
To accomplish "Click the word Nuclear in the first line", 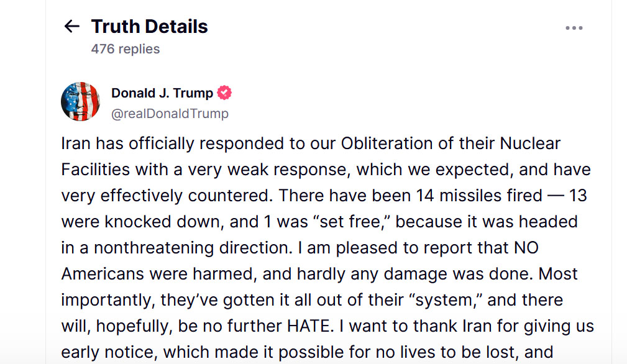I will pos(530,143).
